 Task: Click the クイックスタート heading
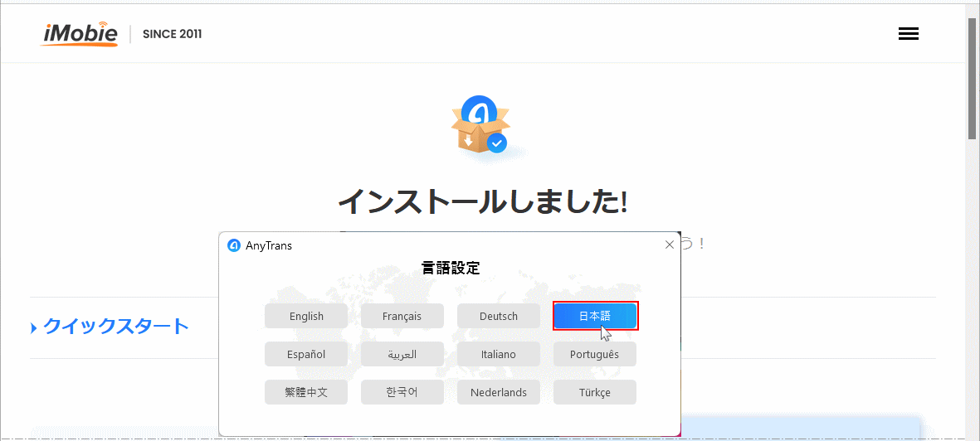point(115,326)
